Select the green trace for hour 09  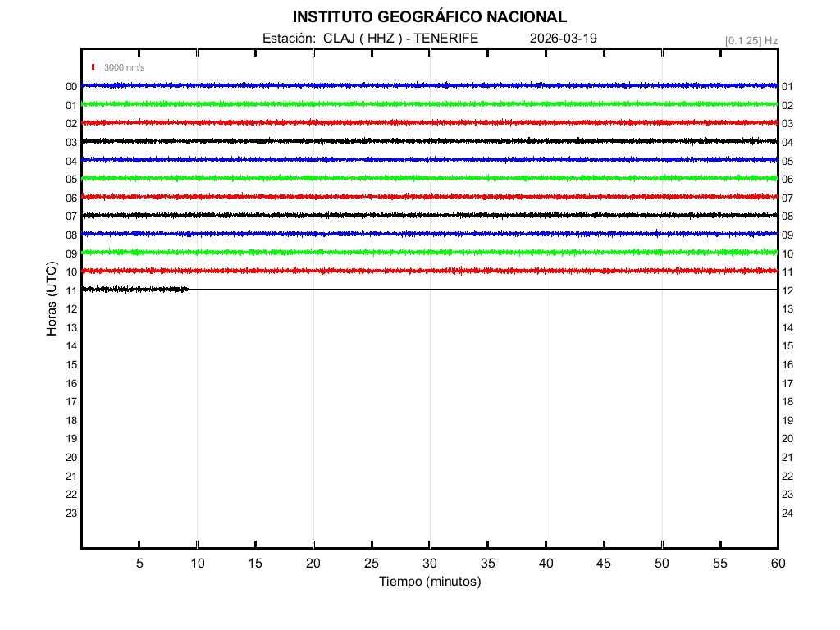[x=429, y=252]
